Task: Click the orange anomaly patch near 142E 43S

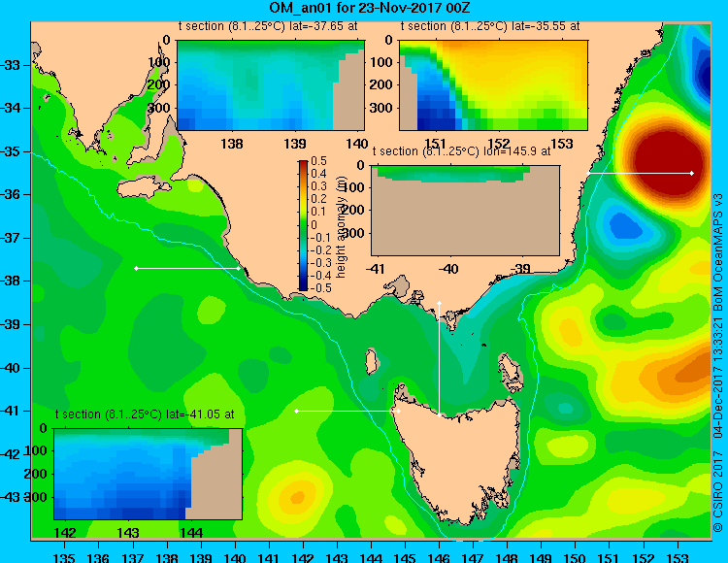Action: (x=297, y=497)
